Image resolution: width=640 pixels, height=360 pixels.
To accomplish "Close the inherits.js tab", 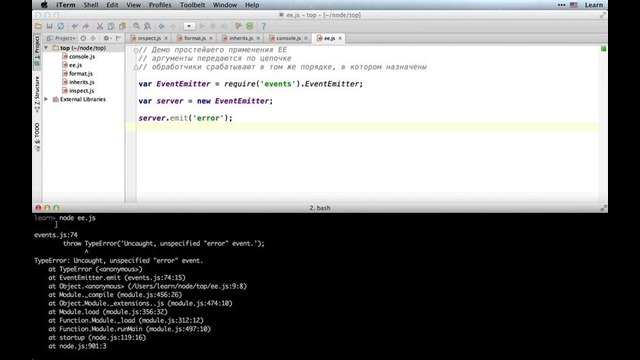I will point(258,38).
